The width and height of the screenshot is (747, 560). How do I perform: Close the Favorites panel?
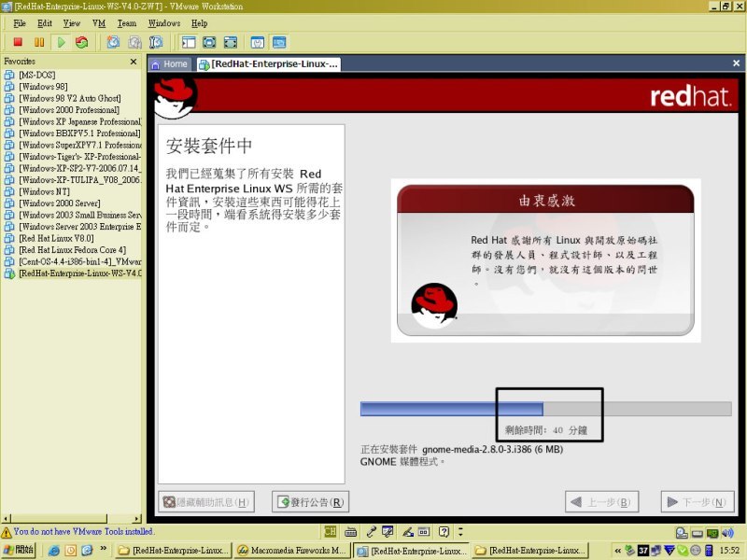click(134, 62)
